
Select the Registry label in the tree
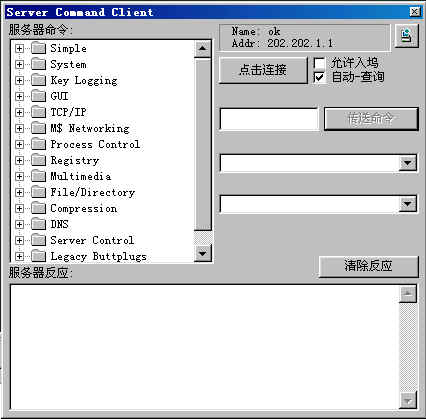pos(75,161)
